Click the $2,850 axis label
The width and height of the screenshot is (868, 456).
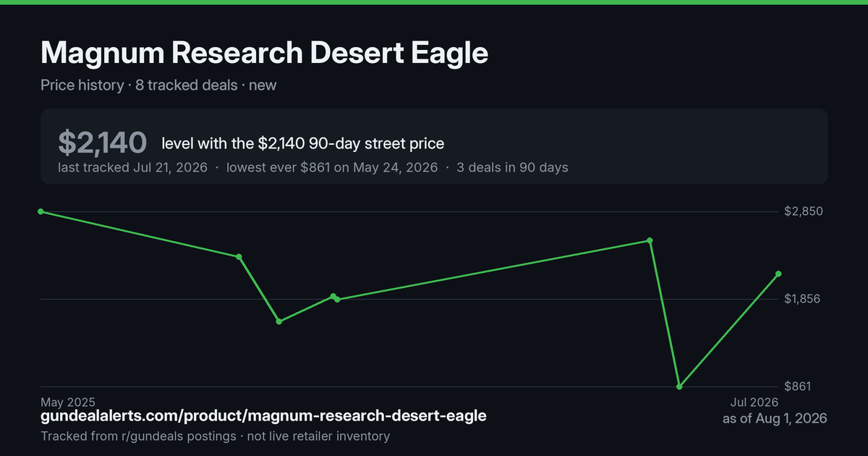pyautogui.click(x=803, y=211)
